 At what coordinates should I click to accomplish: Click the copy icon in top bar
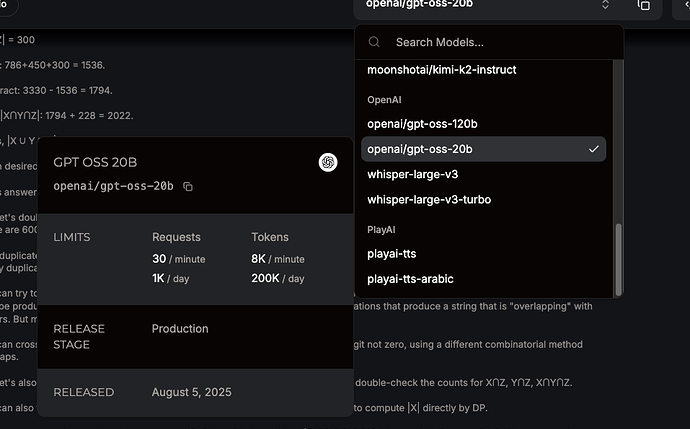[644, 5]
